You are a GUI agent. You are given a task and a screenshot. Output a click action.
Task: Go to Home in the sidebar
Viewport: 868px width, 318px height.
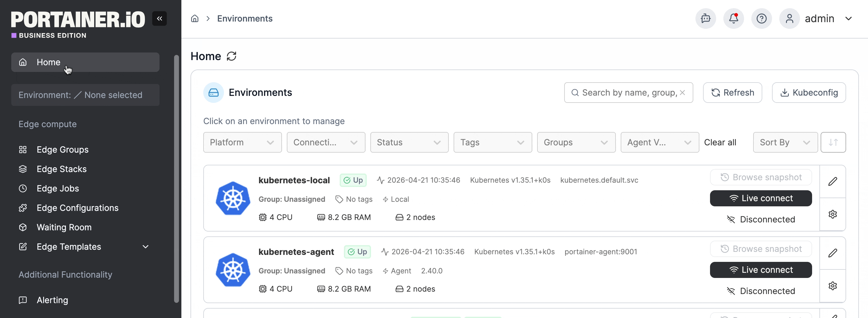pyautogui.click(x=85, y=62)
